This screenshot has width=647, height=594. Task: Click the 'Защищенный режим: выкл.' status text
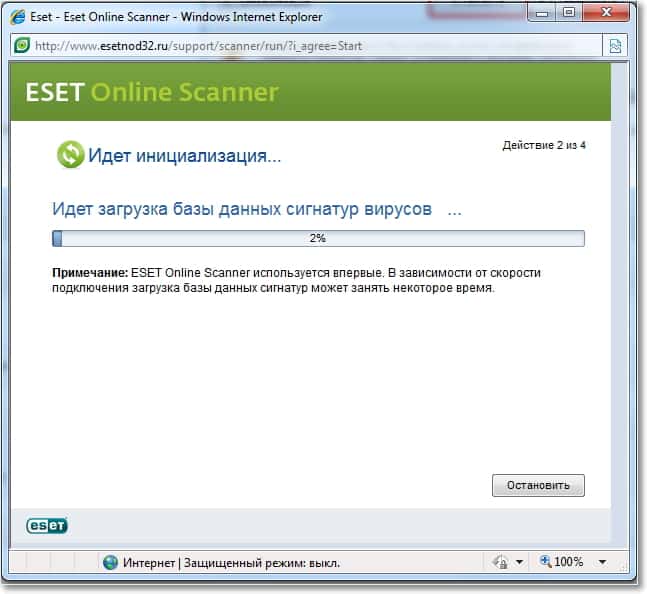click(x=262, y=563)
